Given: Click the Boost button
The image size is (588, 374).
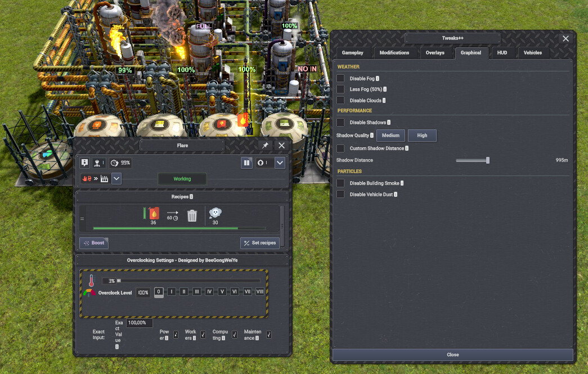Looking at the screenshot, I should tap(94, 243).
